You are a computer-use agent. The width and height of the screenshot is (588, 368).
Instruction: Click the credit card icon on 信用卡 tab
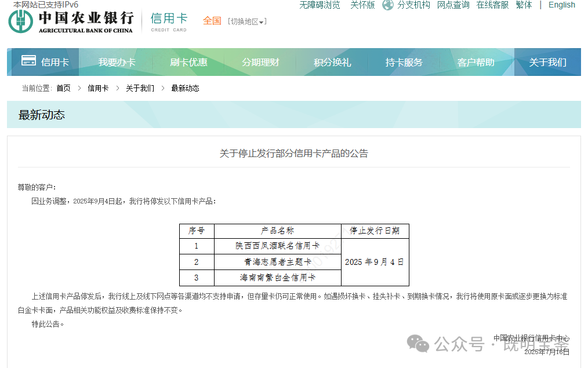[x=28, y=60]
